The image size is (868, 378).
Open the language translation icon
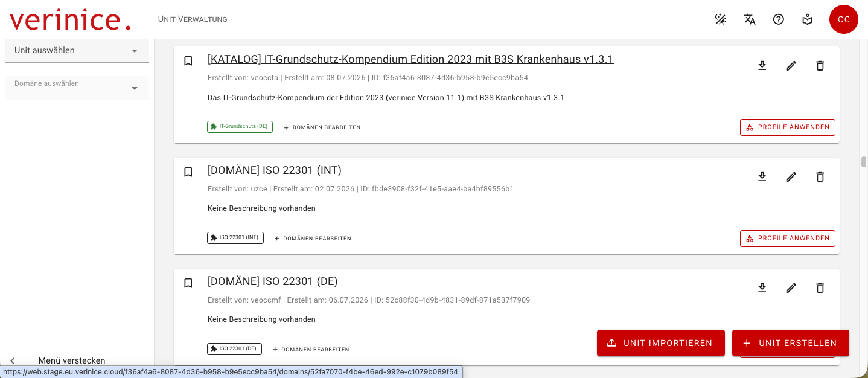(x=750, y=19)
